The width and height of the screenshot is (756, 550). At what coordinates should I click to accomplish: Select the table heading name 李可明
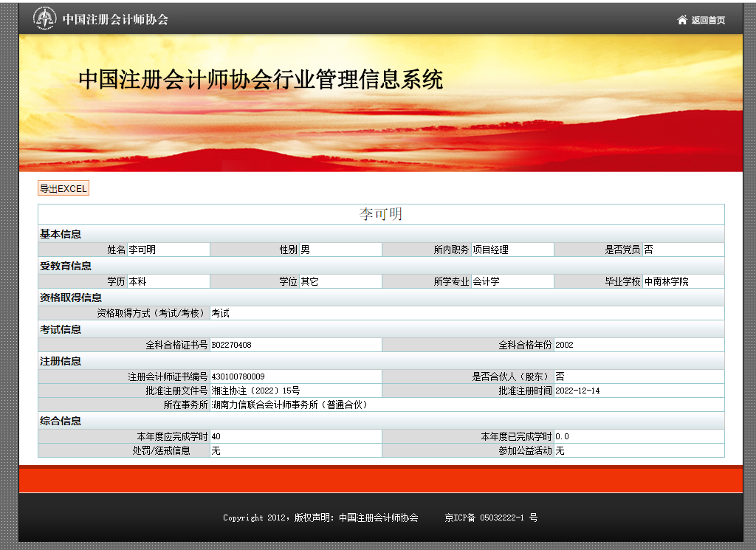[x=381, y=214]
